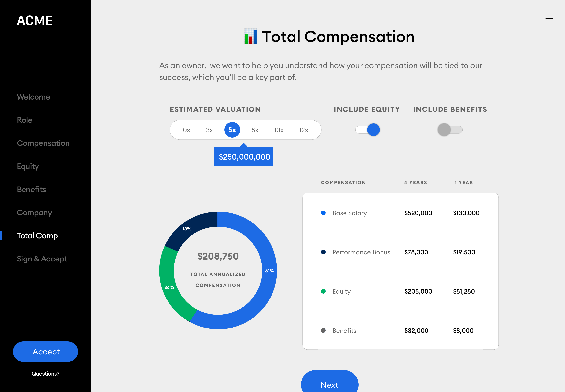Image resolution: width=565 pixels, height=392 pixels.
Task: Enable the Include Benefits toggle
Action: pyautogui.click(x=450, y=130)
